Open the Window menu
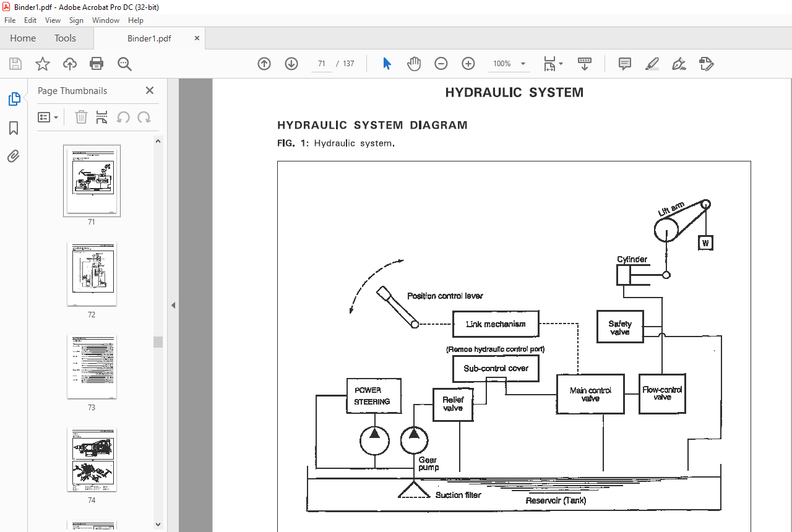This screenshot has width=792, height=532. click(x=106, y=20)
